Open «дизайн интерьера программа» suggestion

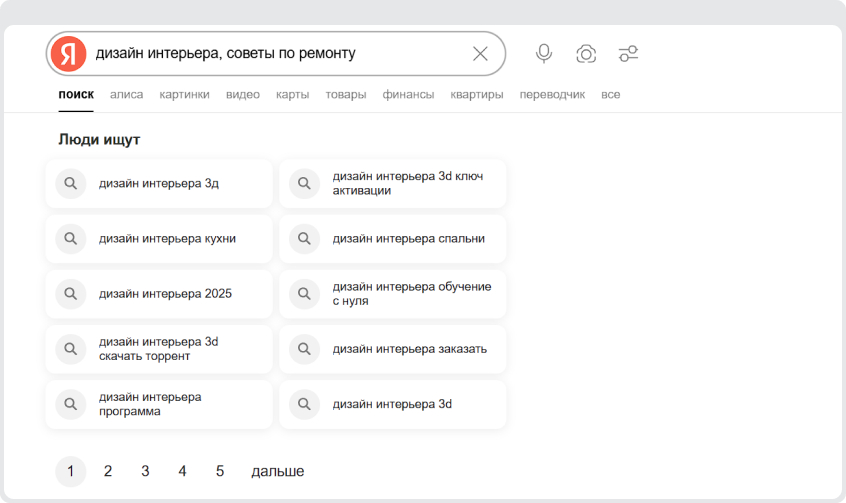pyautogui.click(x=159, y=404)
